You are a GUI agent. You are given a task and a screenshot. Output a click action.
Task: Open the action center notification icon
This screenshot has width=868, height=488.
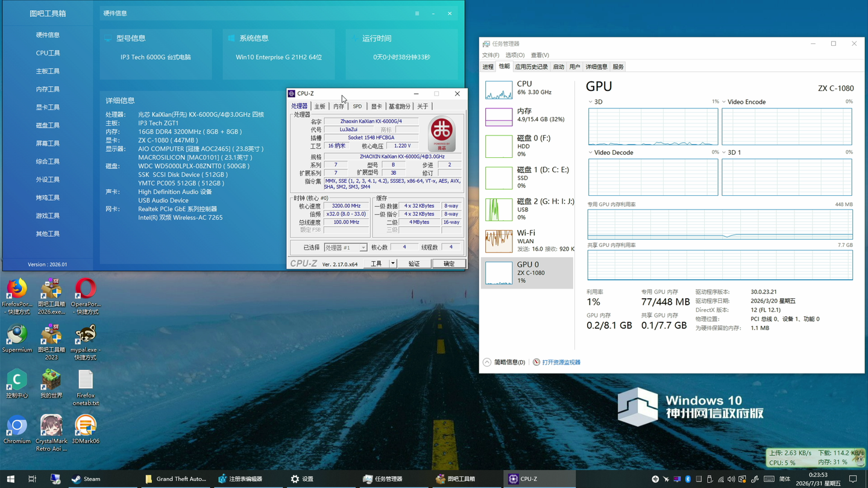[853, 479]
